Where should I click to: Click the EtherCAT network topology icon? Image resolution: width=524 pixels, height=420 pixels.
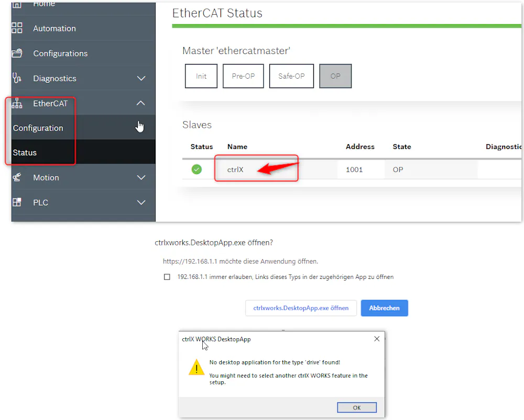(x=17, y=103)
